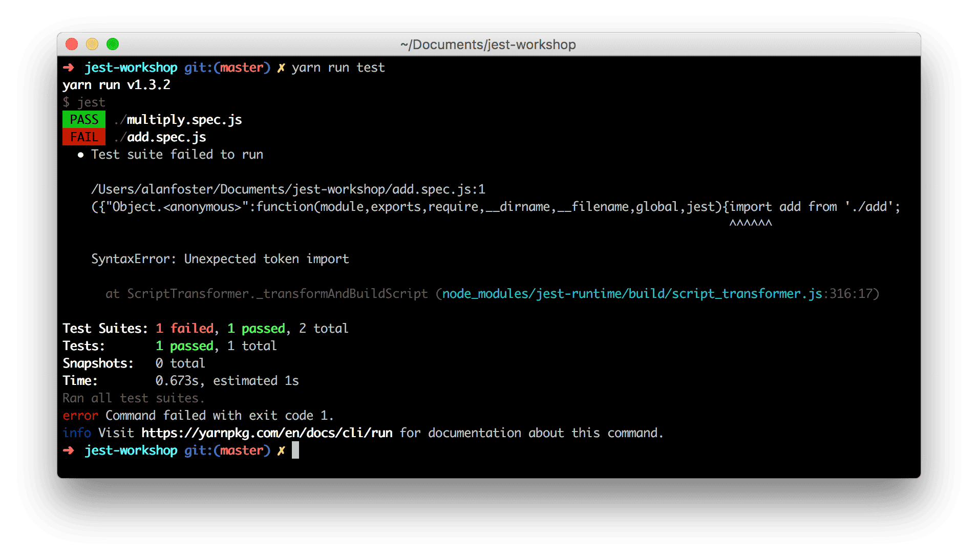Click the blue 'info' label
978x560 pixels.
pyautogui.click(x=77, y=433)
